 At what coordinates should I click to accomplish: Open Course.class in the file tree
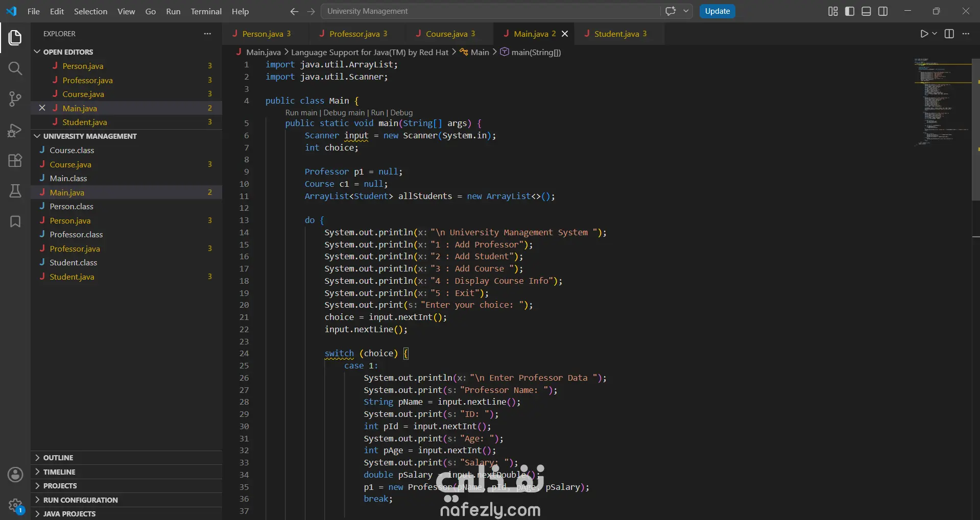point(71,151)
